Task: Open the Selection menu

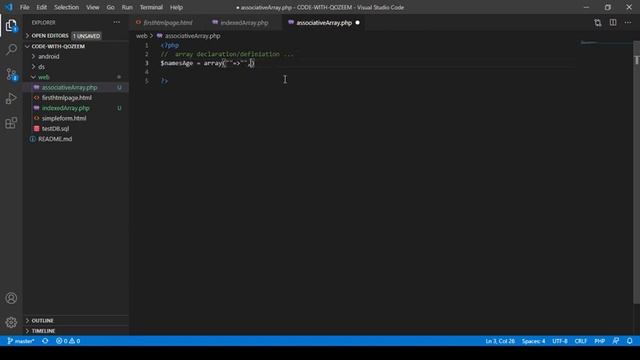Action: (67, 7)
